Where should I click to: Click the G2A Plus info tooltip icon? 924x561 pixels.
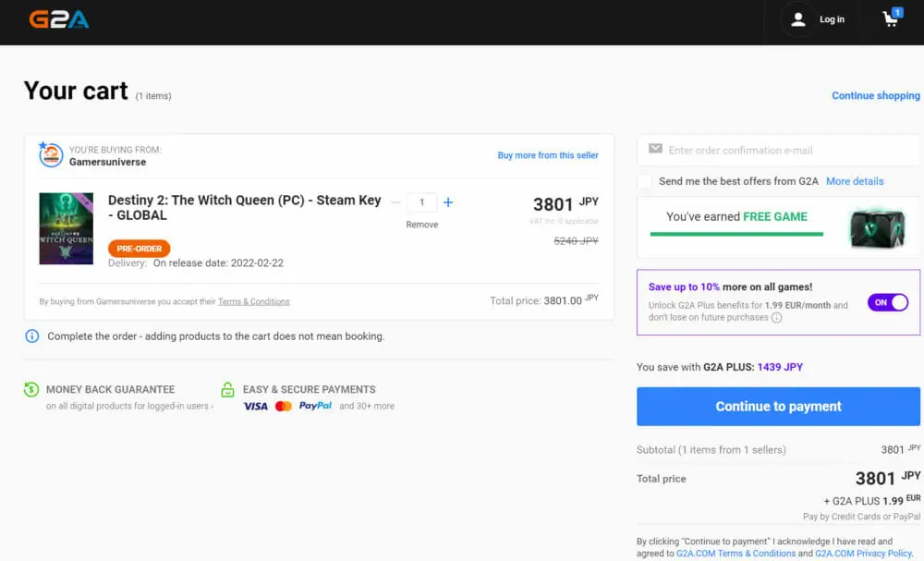777,318
